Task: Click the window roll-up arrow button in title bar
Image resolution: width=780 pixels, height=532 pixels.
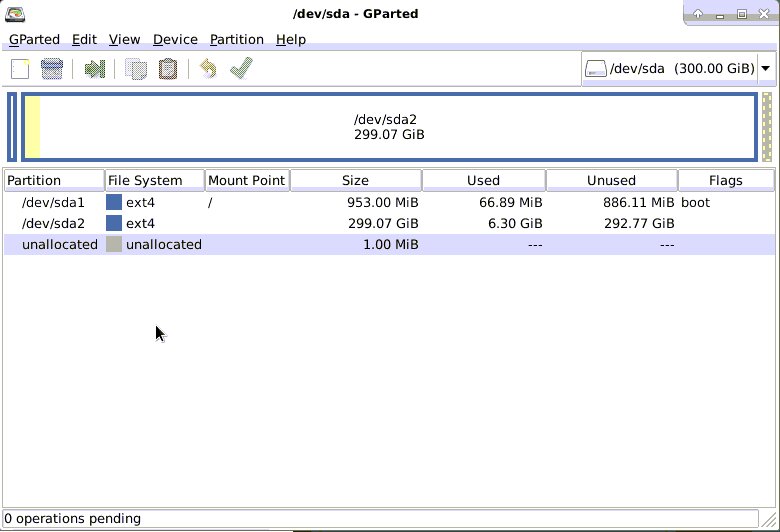Action: pos(698,14)
